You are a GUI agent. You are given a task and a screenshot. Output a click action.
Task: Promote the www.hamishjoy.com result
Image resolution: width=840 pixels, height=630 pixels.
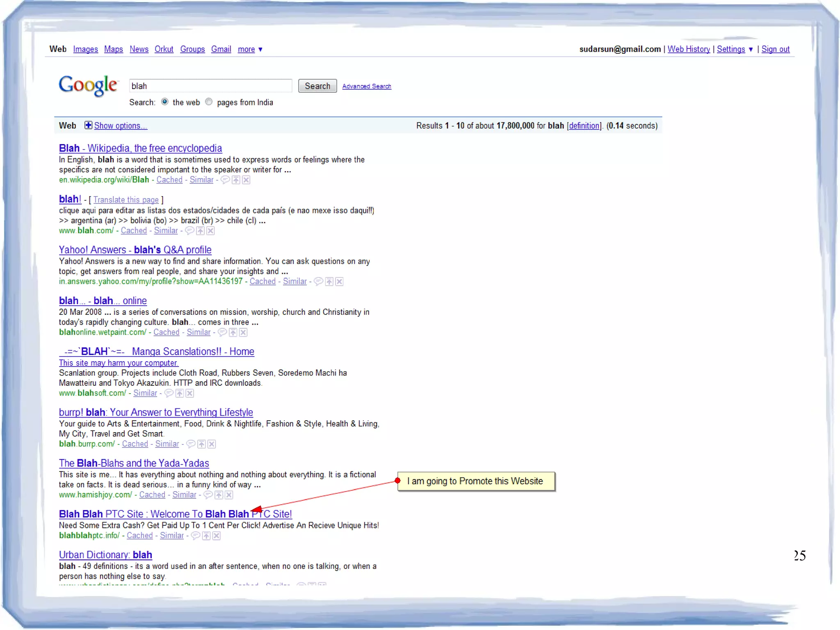point(219,495)
